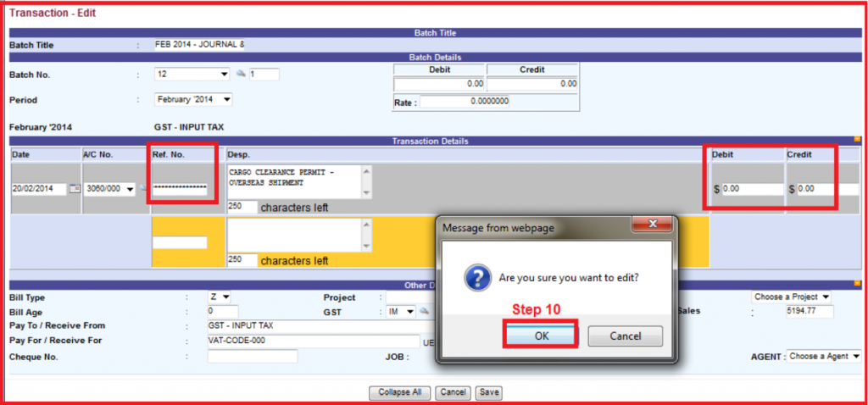Expand the Choose a Project dropdown
Image resolution: width=868 pixels, height=405 pixels.
[792, 297]
